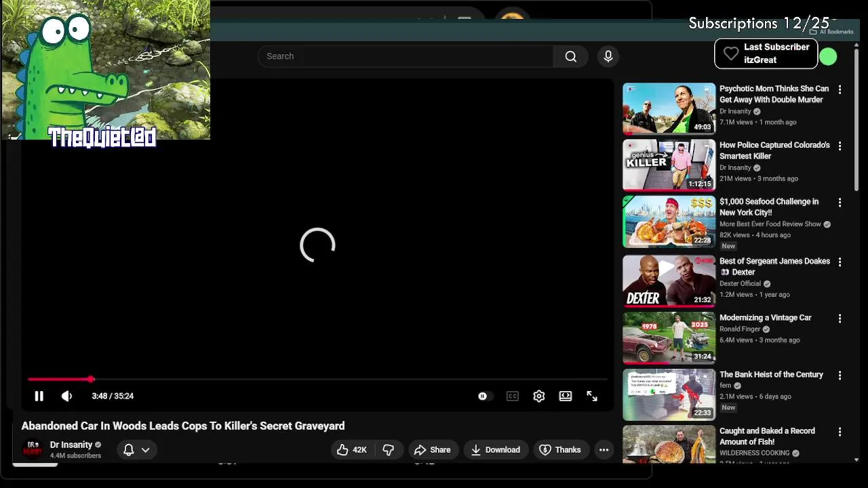This screenshot has width=868, height=488.
Task: Click the Last Subscriber itzGreat heart icon
Action: pyautogui.click(x=730, y=54)
